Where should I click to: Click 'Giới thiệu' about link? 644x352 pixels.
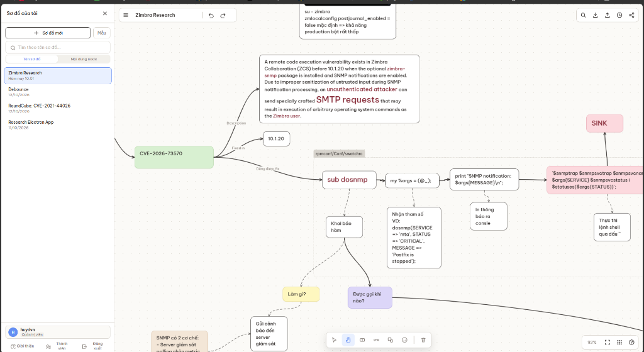click(22, 346)
